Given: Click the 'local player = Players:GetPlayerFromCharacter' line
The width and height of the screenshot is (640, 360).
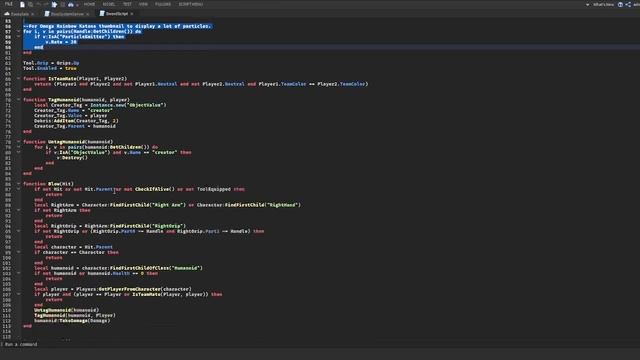Looking at the screenshot, I should tap(113, 289).
